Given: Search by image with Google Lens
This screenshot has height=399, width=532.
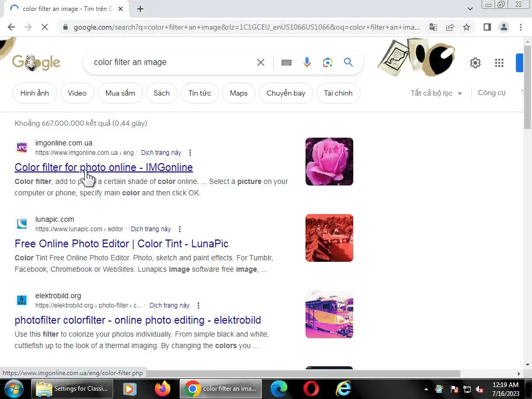Looking at the screenshot, I should 327,62.
